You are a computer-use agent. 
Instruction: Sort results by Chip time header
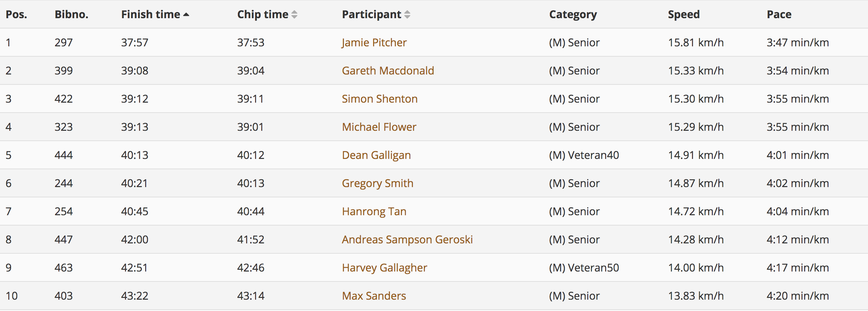click(263, 14)
